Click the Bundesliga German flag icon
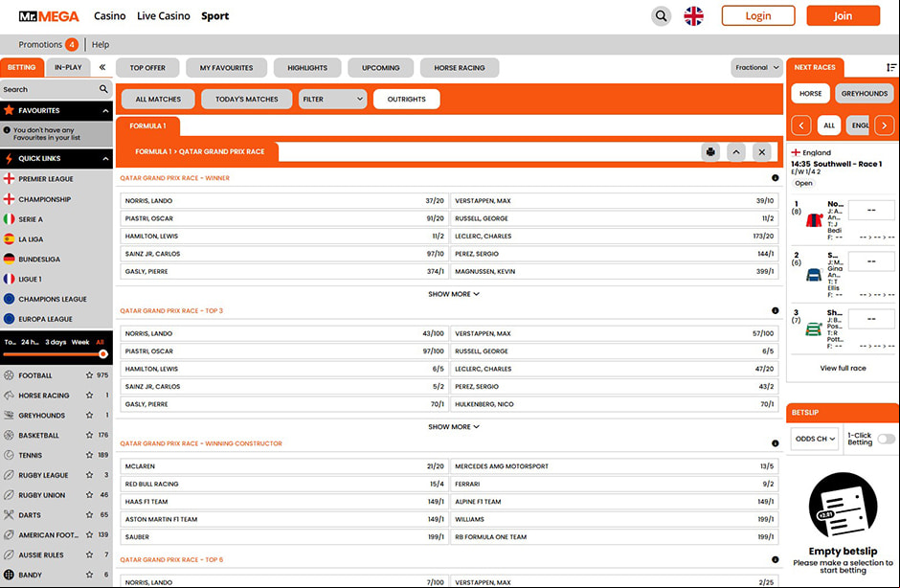Image resolution: width=900 pixels, height=588 pixels. tap(9, 259)
